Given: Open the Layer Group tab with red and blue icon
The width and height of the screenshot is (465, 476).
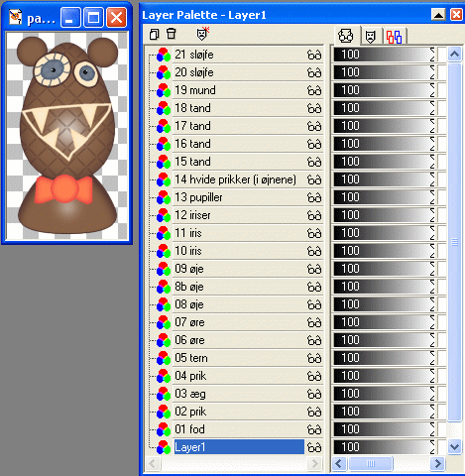Looking at the screenshot, I should (x=395, y=36).
